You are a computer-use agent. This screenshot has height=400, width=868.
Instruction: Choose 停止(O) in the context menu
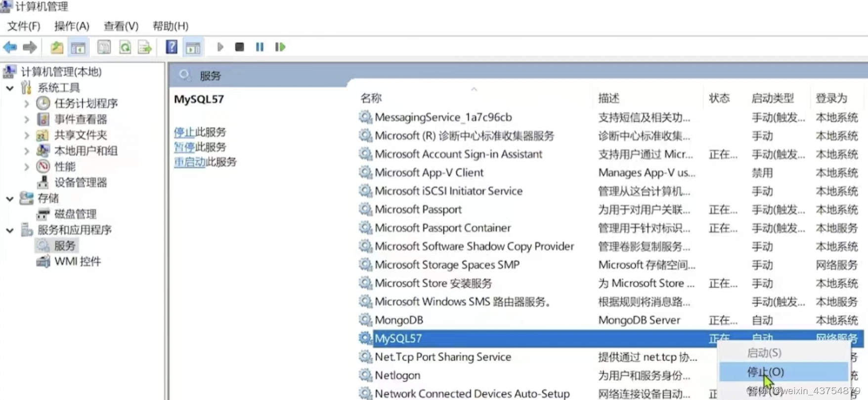click(784, 372)
